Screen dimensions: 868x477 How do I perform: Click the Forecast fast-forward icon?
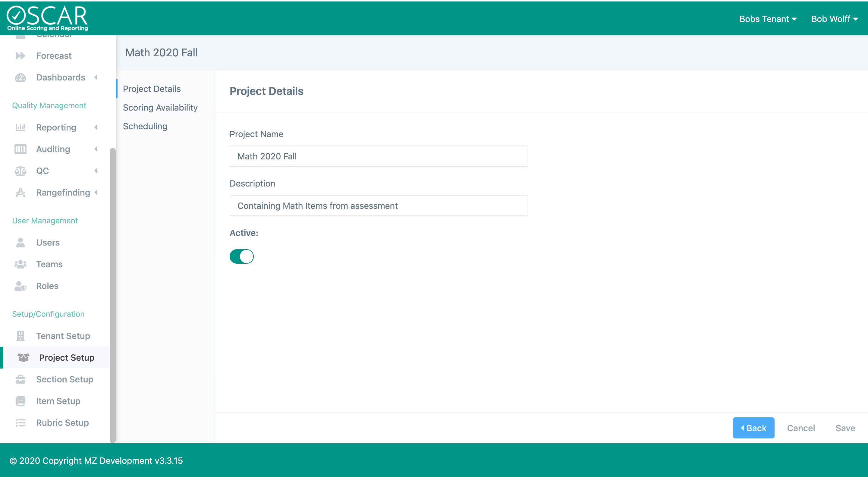(x=20, y=55)
